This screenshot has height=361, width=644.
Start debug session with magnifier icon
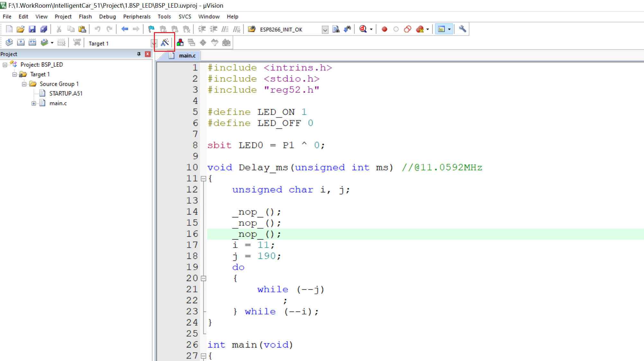(363, 29)
